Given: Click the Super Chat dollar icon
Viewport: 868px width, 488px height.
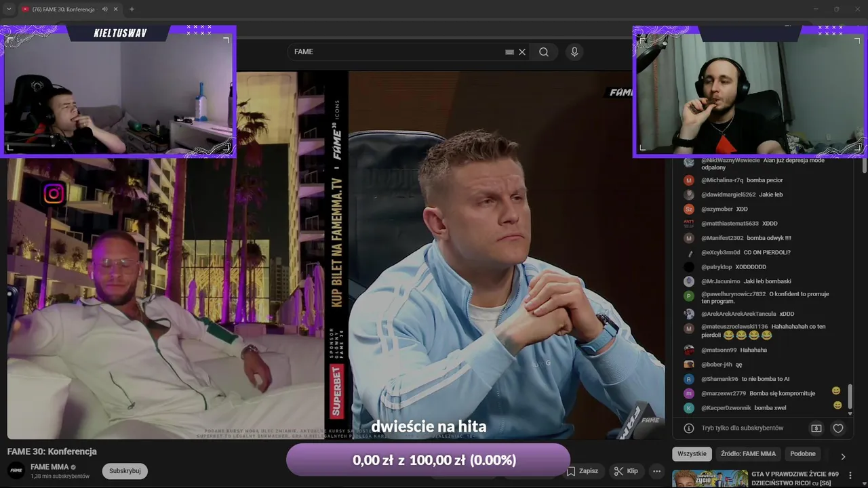Looking at the screenshot, I should click(x=816, y=428).
